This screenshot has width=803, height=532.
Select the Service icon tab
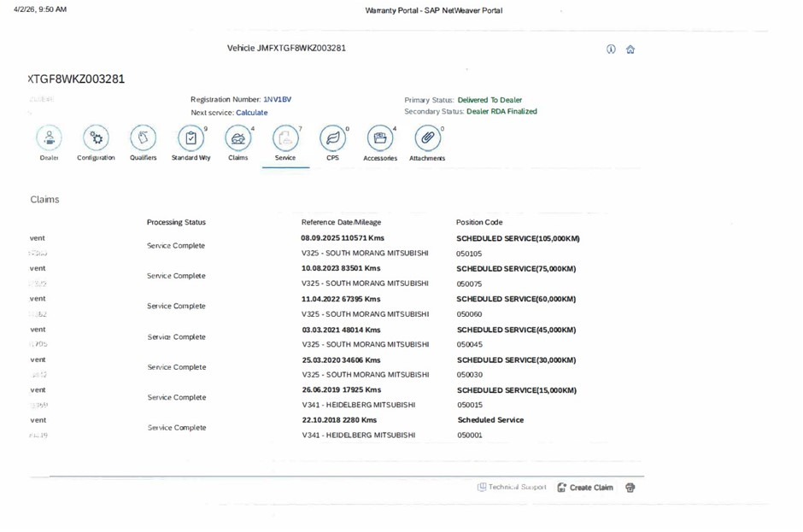[x=285, y=139]
